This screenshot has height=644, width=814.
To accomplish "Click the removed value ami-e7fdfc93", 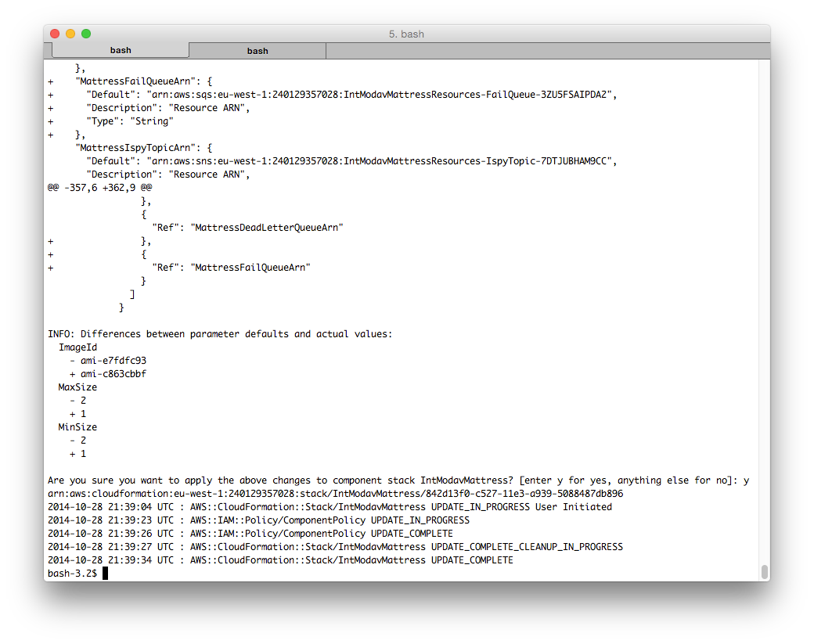I will 113,361.
